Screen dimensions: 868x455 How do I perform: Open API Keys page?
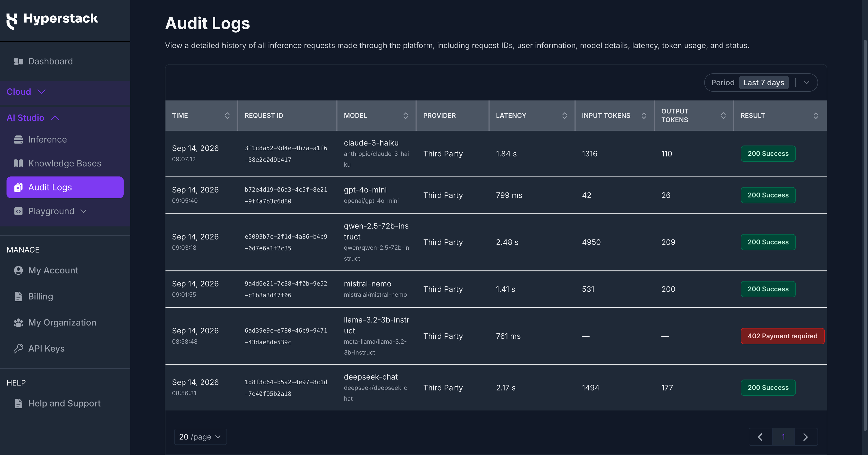pos(65,348)
